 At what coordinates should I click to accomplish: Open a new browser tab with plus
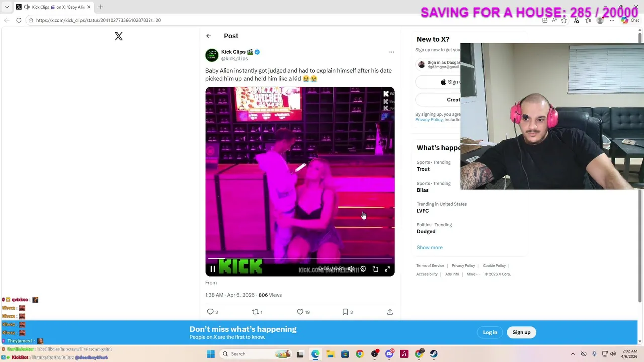[101, 7]
